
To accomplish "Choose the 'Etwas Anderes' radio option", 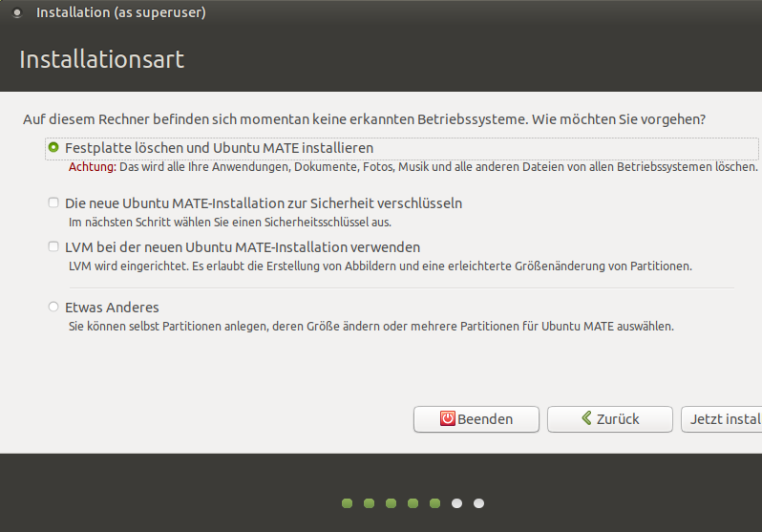I will click(x=53, y=308).
